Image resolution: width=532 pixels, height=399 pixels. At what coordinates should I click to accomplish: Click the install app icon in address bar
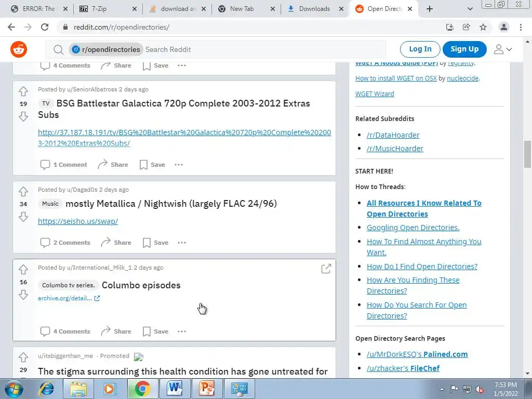click(450, 27)
